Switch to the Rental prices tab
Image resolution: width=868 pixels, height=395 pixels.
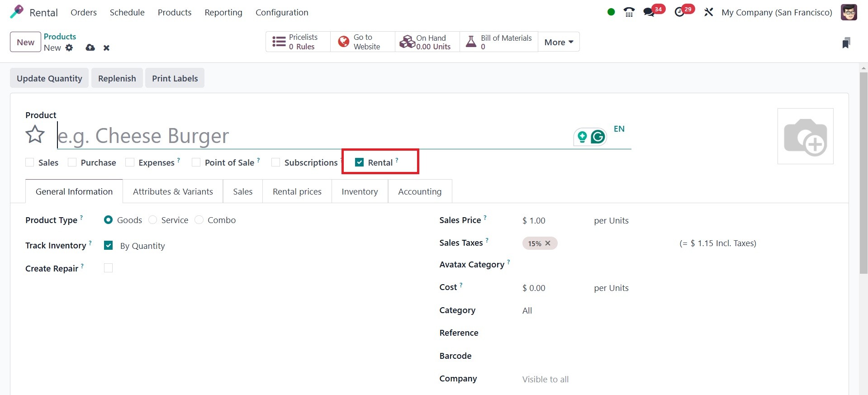[x=297, y=191]
